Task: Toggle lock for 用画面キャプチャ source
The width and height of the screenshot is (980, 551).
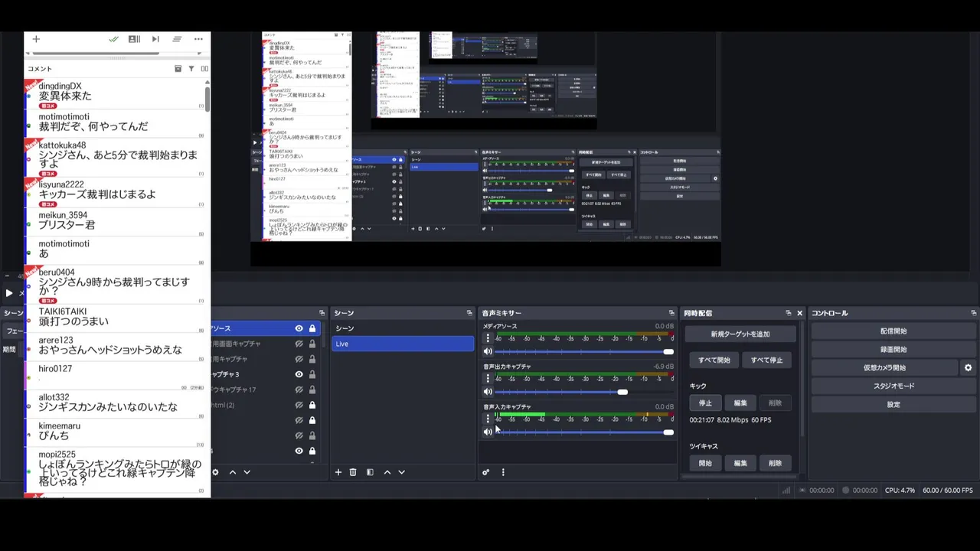Action: pos(312,344)
